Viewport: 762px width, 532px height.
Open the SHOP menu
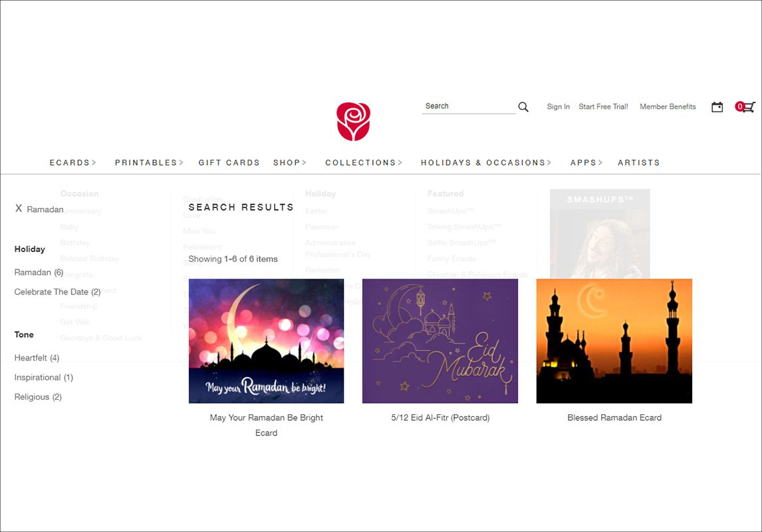[x=290, y=163]
